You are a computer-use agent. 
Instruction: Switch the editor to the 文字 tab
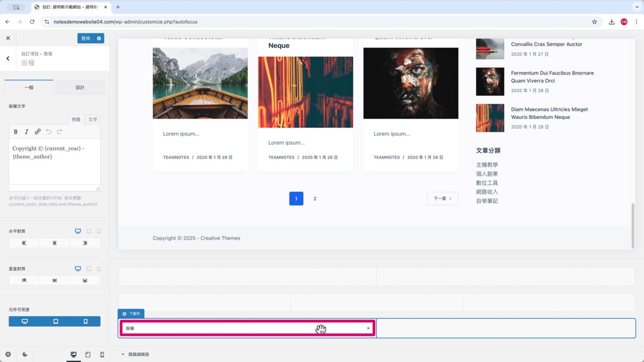coord(93,120)
